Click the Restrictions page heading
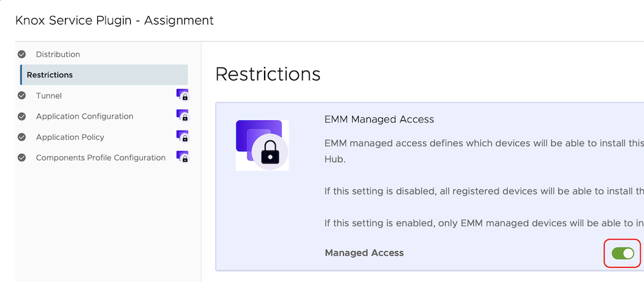 tap(268, 74)
